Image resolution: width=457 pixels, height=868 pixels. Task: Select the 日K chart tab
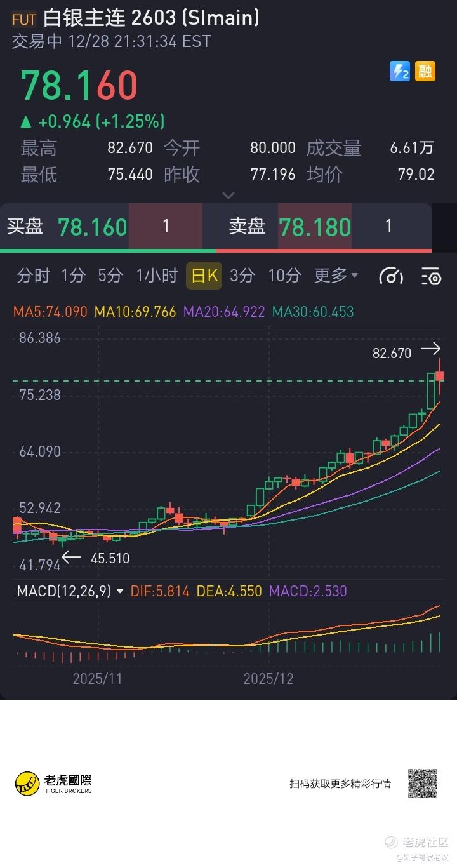click(x=204, y=276)
